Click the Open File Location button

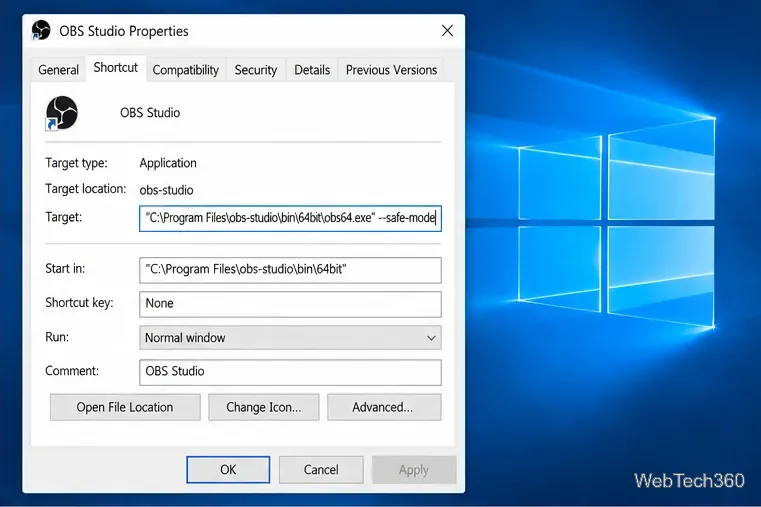tap(125, 407)
